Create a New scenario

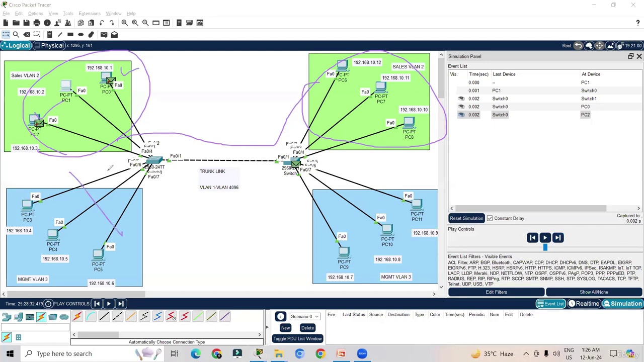click(x=285, y=328)
